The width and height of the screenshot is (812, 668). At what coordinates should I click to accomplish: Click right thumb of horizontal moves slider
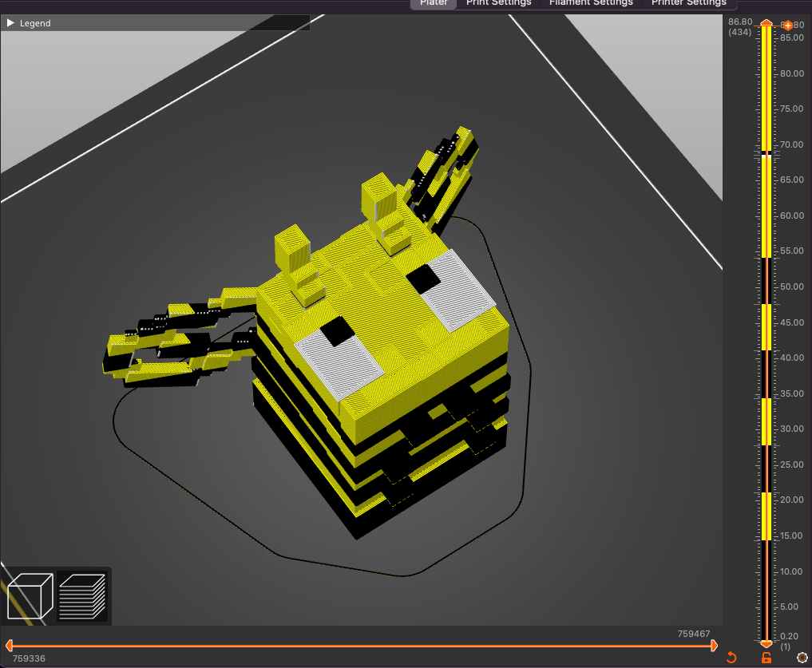(714, 645)
